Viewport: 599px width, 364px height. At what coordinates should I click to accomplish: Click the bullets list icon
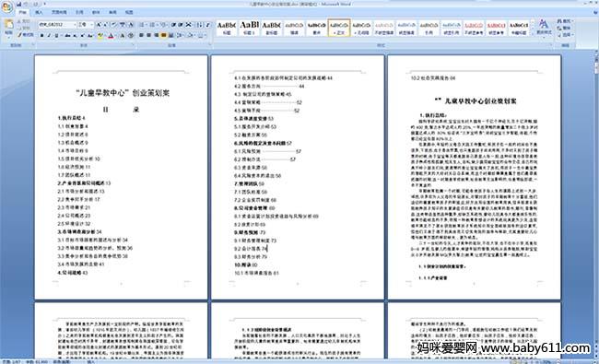pyautogui.click(x=142, y=25)
